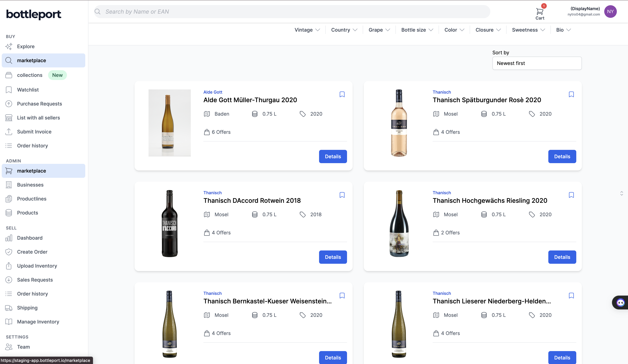Expand the Closure filter
Image resolution: width=628 pixels, height=364 pixels.
(x=488, y=30)
